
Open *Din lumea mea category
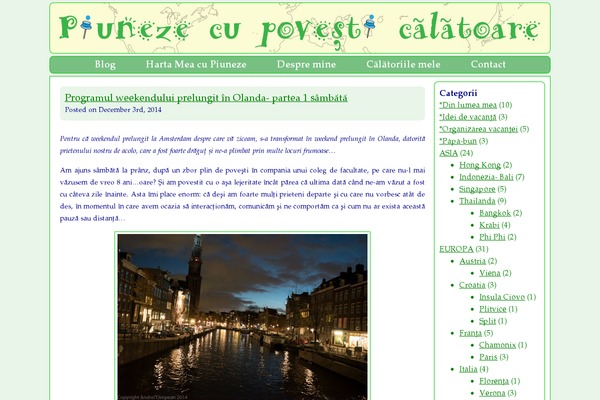click(468, 105)
